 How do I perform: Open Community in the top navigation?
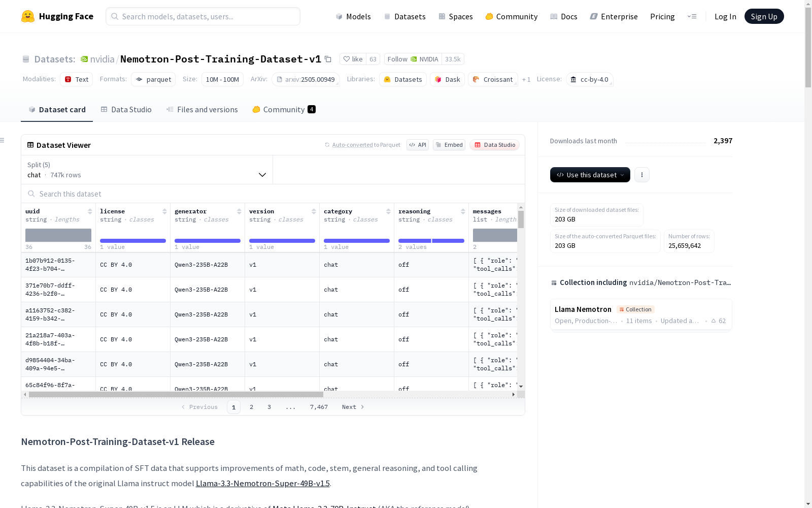click(x=512, y=17)
